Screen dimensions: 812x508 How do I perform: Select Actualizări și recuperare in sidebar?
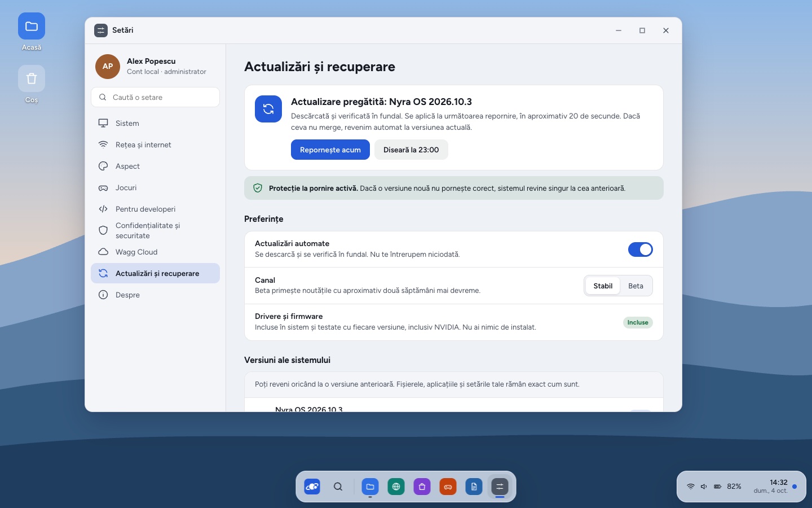155,273
